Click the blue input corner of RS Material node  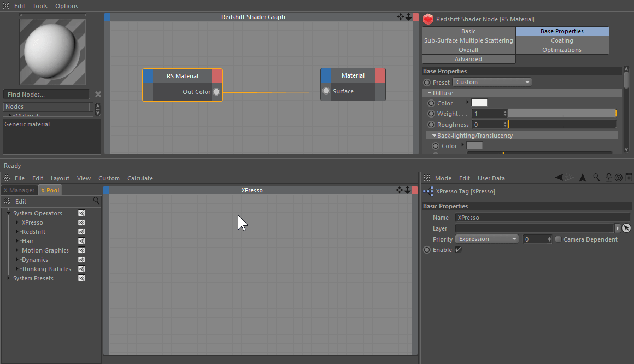click(x=148, y=76)
